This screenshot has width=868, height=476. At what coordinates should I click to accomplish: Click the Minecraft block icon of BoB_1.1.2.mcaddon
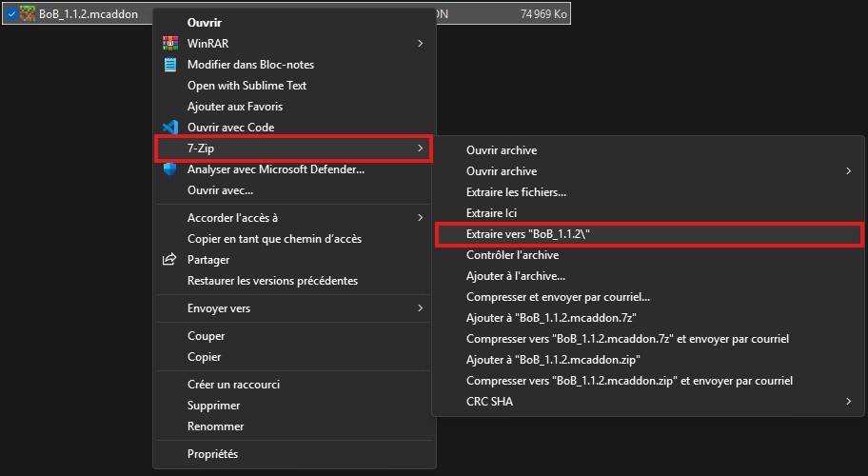28,14
